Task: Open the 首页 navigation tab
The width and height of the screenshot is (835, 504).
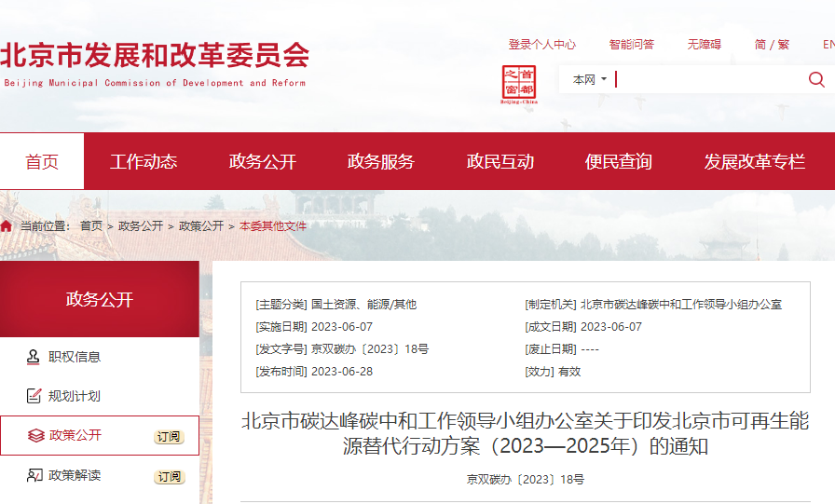Action: tap(42, 162)
